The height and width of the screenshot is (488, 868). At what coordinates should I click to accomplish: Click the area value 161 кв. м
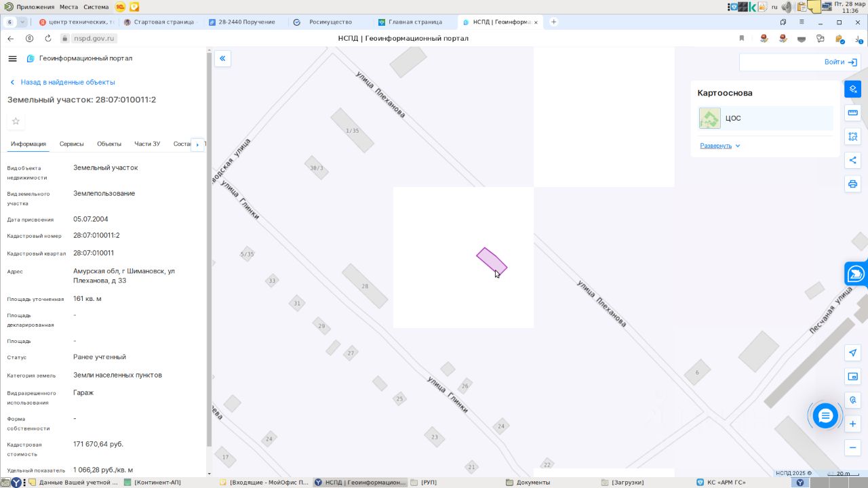(87, 299)
